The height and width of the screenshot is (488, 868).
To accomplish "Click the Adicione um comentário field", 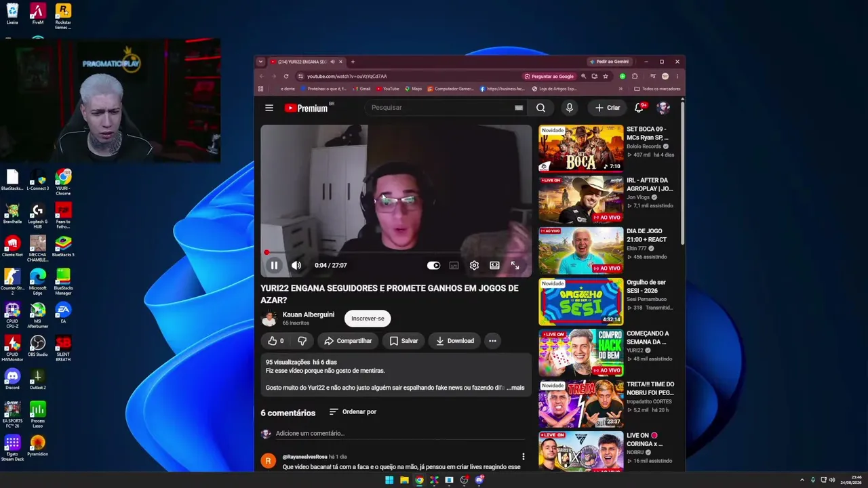I will pyautogui.click(x=400, y=433).
